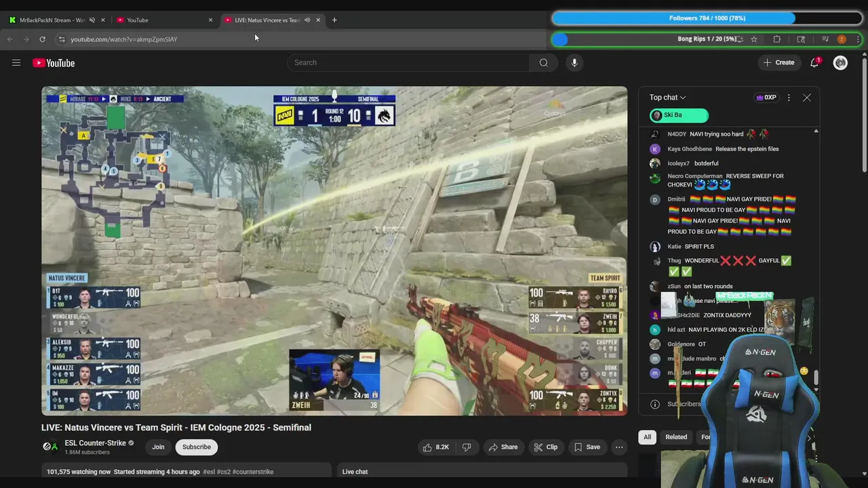Image resolution: width=868 pixels, height=488 pixels.
Task: Expand the Top chat dropdown
Action: (x=668, y=98)
